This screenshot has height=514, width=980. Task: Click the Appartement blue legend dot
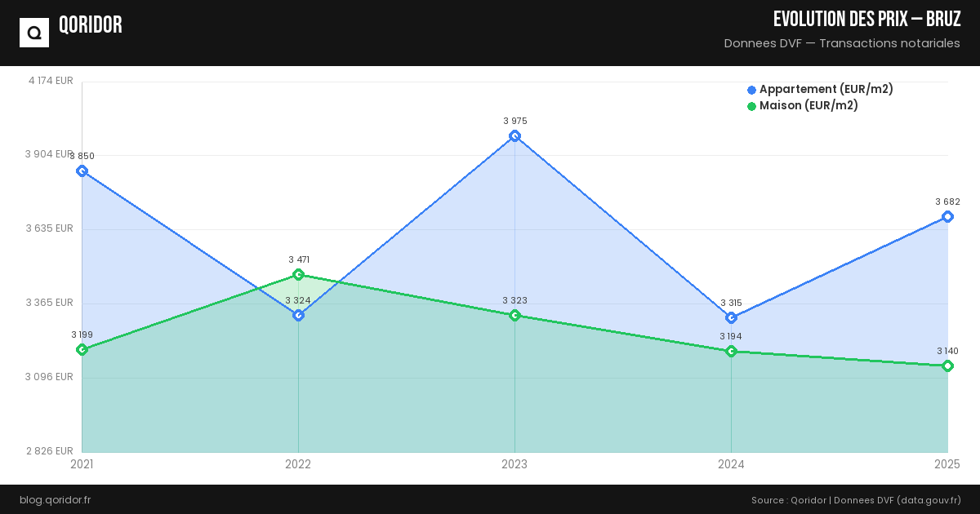tap(751, 90)
